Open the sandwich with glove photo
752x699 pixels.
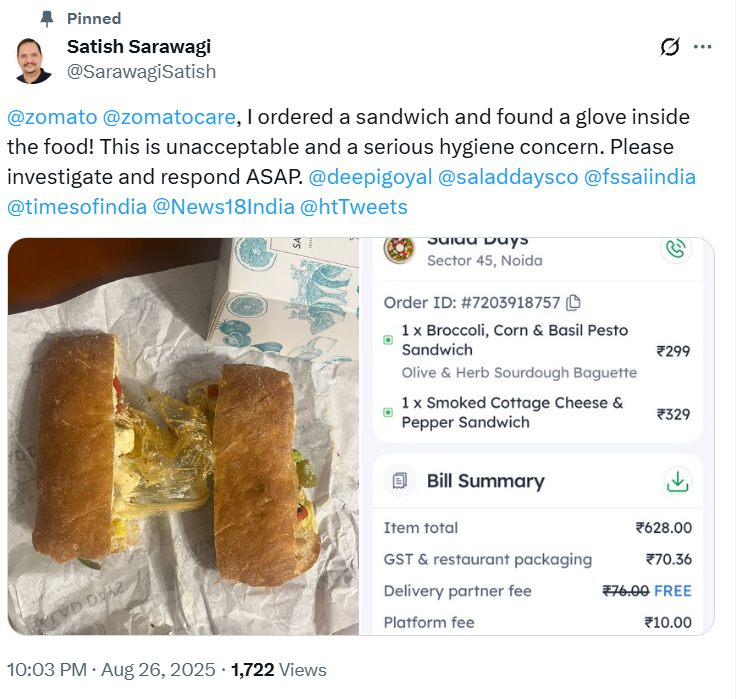[183, 436]
